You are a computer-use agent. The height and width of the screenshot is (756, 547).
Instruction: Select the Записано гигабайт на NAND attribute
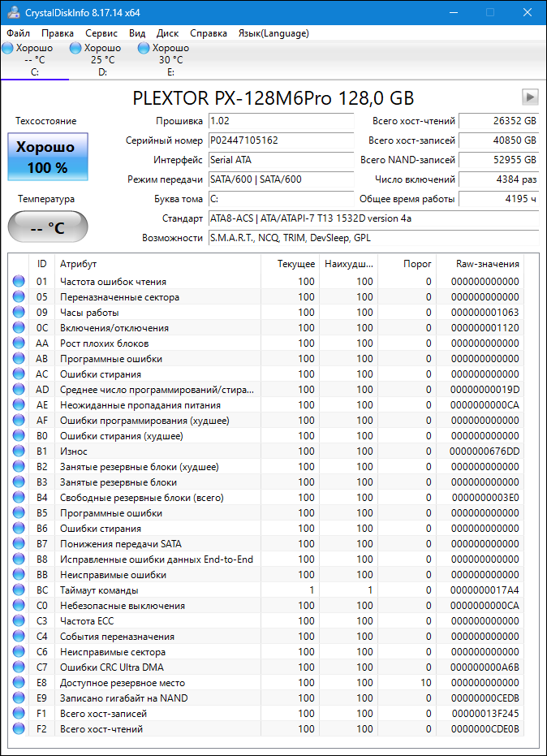124,698
